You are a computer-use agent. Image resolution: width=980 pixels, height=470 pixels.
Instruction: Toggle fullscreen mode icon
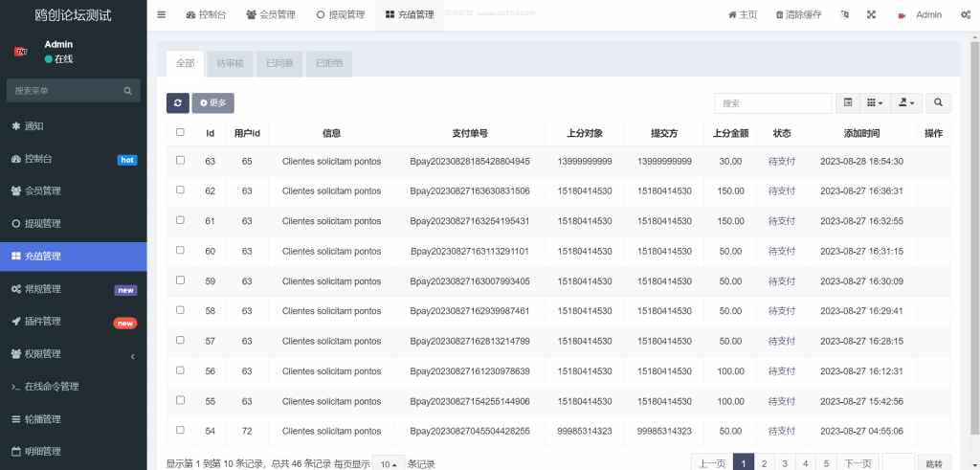click(871, 15)
